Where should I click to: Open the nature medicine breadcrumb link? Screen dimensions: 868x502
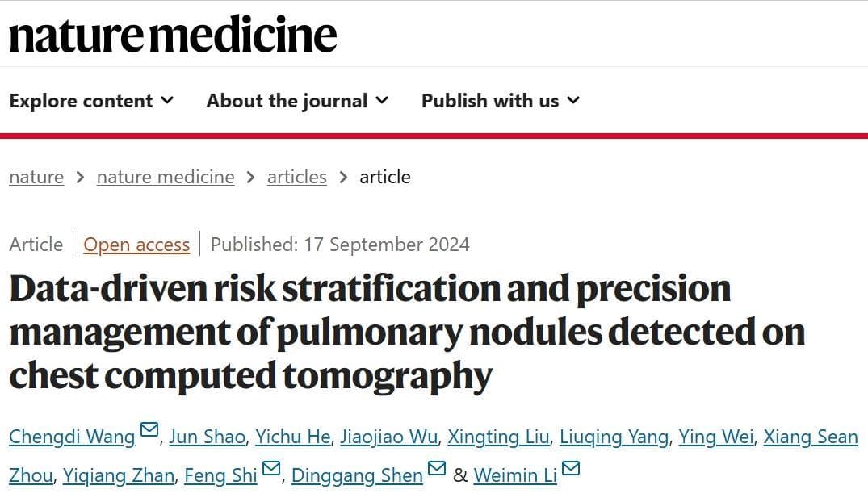click(166, 177)
